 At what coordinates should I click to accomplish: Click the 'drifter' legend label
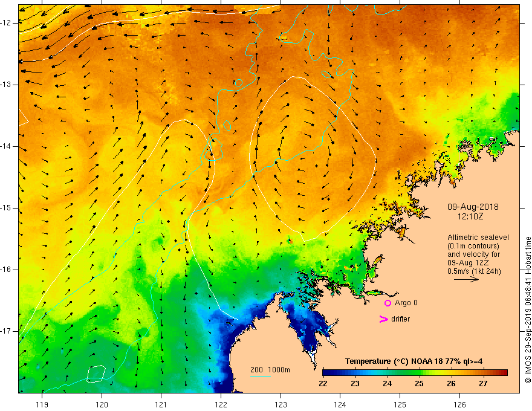pos(400,319)
